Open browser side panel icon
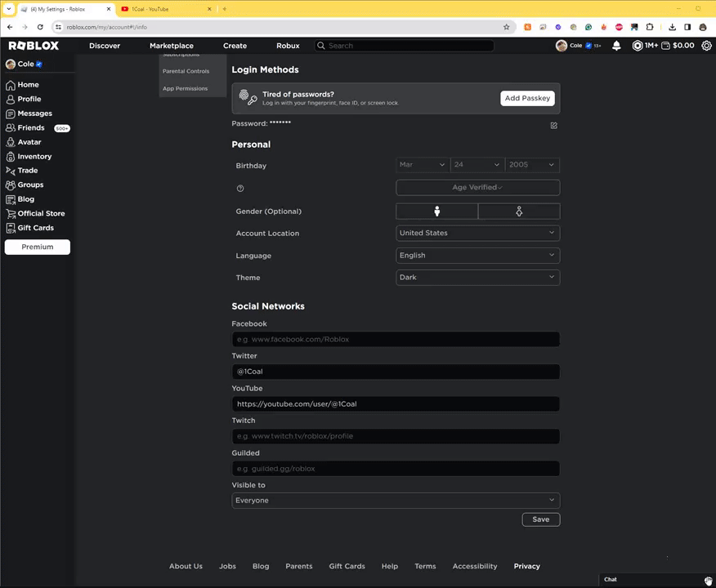Screen dimensions: 716x588 coord(687,27)
